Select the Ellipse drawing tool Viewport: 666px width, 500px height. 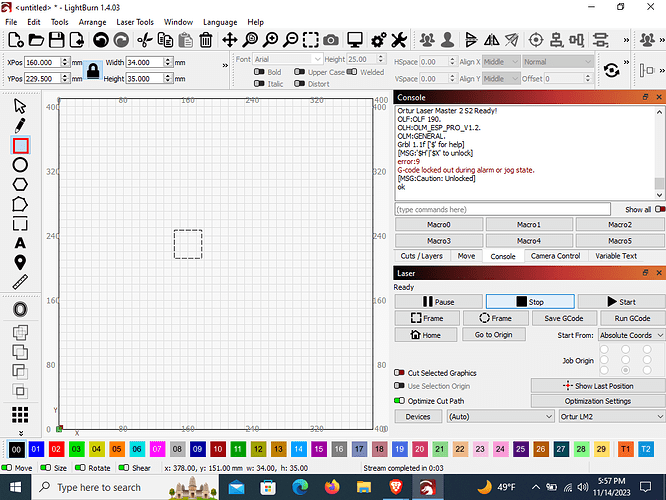[20, 165]
